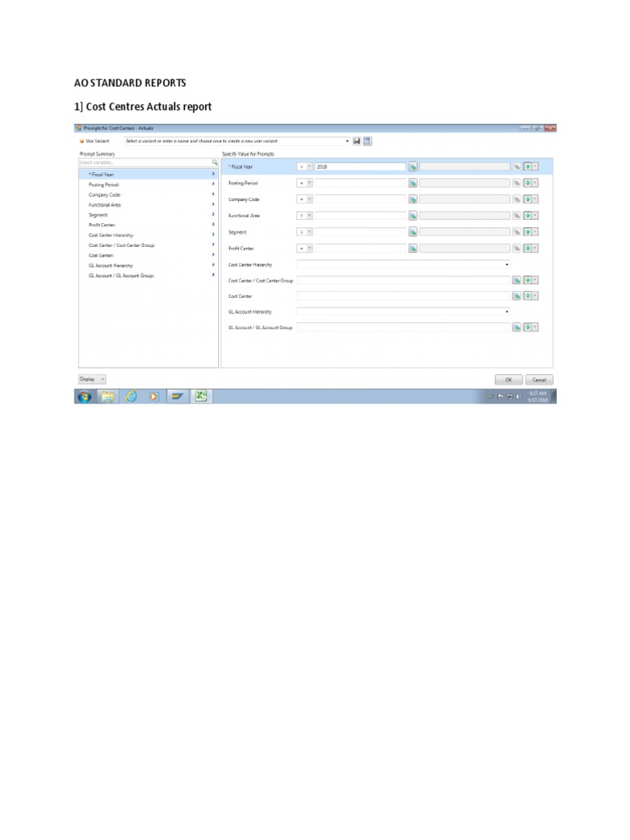
Task: Select Posting Period in Prompt Summary
Action: (148, 185)
